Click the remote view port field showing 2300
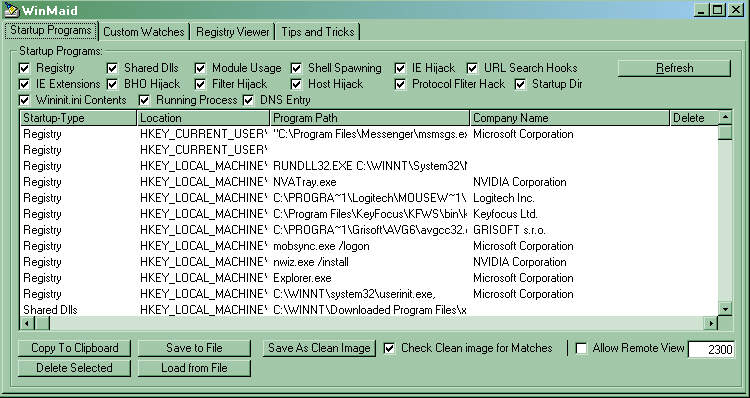750x398 pixels. click(711, 349)
